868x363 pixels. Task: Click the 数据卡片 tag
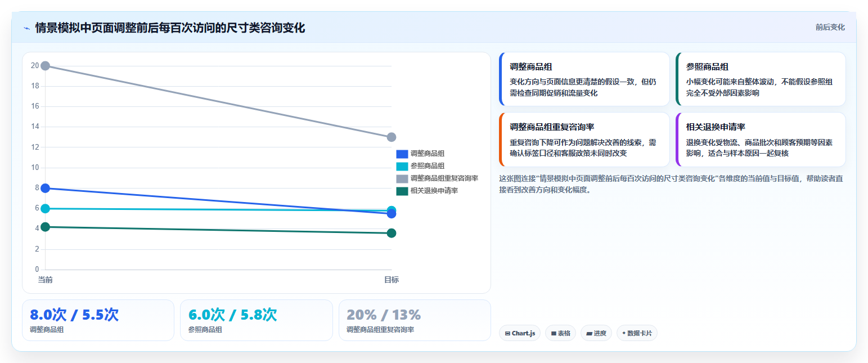[637, 333]
